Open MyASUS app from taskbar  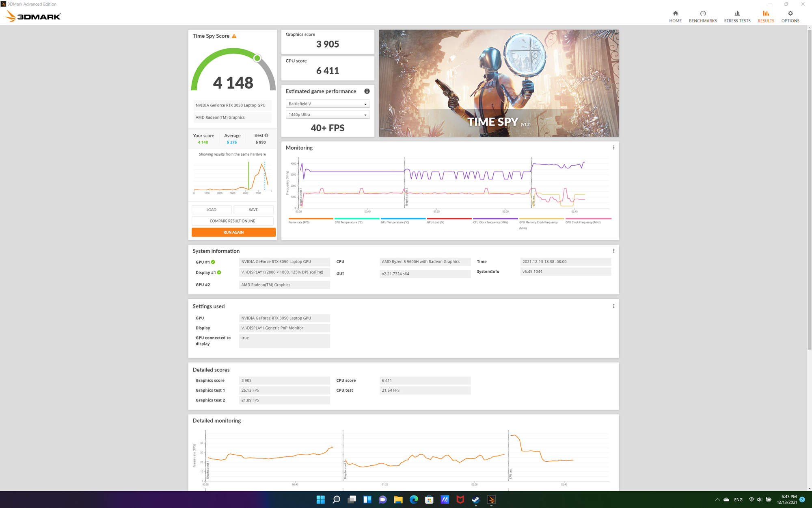coord(445,499)
